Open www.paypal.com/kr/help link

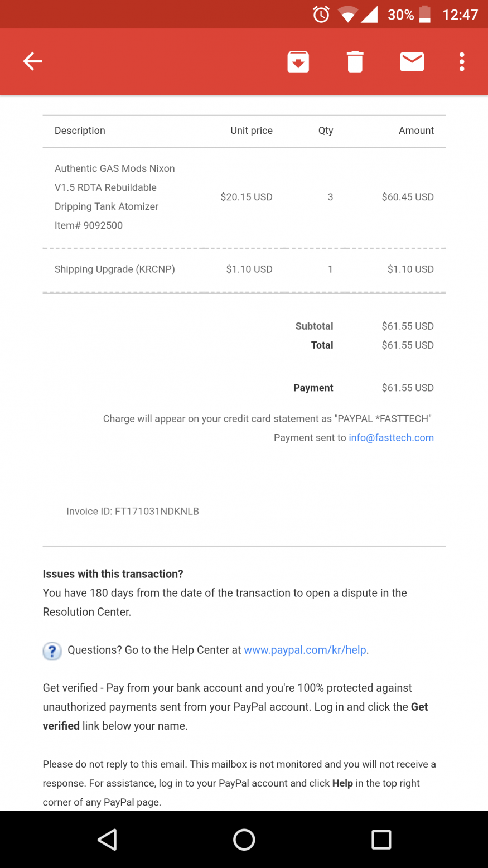point(305,650)
